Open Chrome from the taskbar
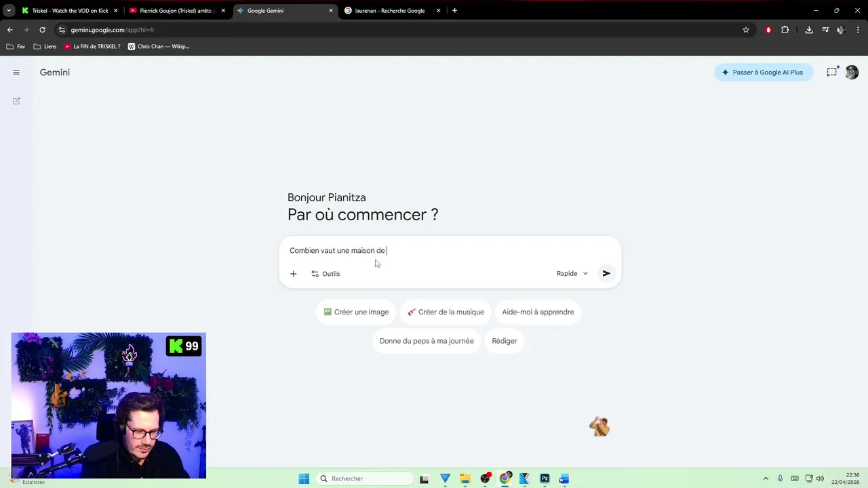The image size is (868, 488). coord(505,479)
